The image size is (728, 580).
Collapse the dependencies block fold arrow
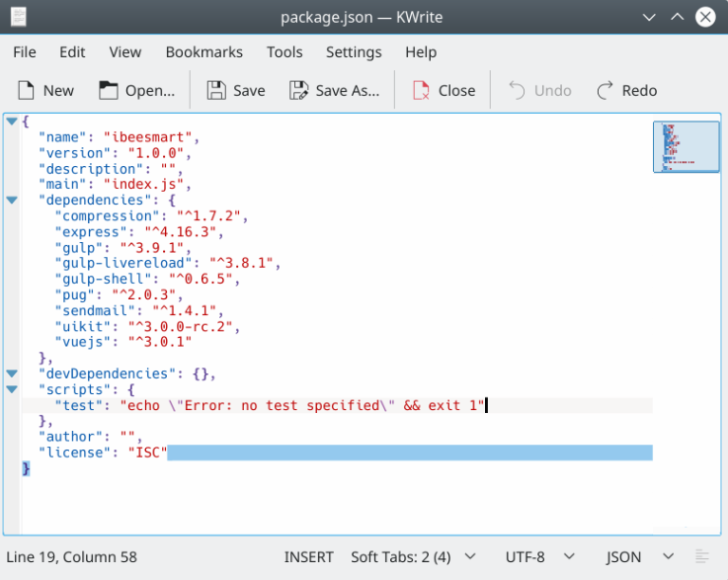click(12, 200)
